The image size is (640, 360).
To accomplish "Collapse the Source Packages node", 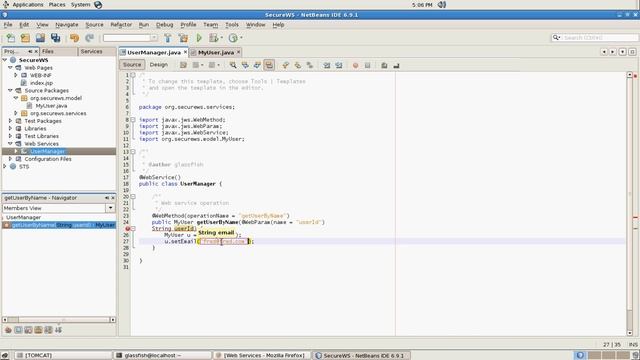I will (x=11, y=90).
